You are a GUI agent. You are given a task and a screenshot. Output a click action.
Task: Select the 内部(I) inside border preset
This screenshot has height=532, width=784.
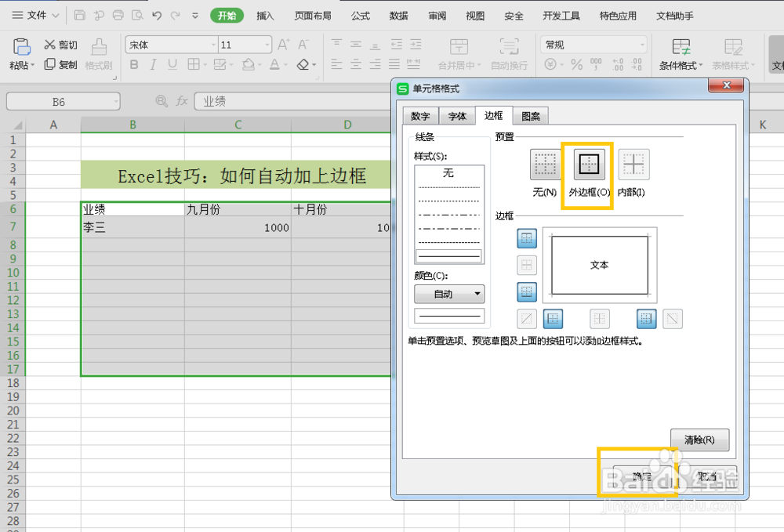click(633, 165)
